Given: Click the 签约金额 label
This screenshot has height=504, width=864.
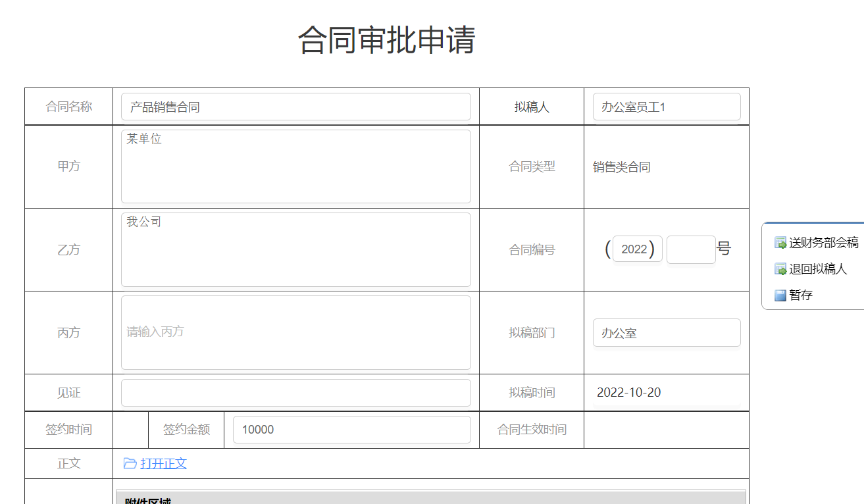Looking at the screenshot, I should [187, 430].
